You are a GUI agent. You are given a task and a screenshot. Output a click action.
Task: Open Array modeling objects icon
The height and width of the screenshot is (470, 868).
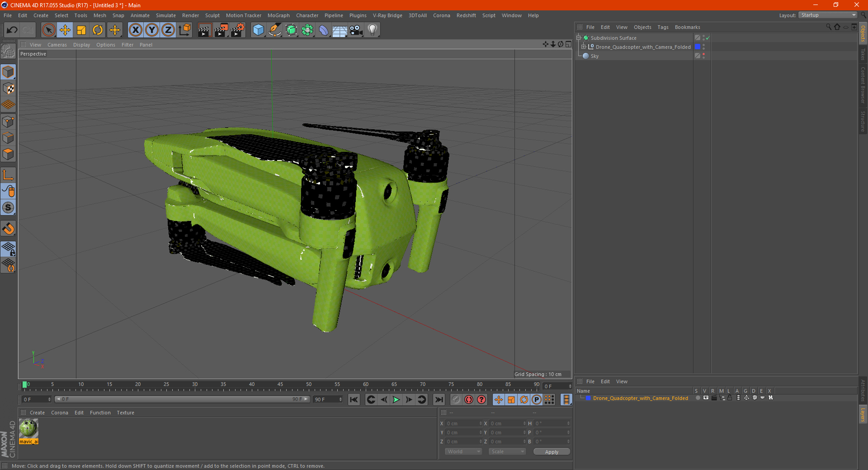[307, 30]
